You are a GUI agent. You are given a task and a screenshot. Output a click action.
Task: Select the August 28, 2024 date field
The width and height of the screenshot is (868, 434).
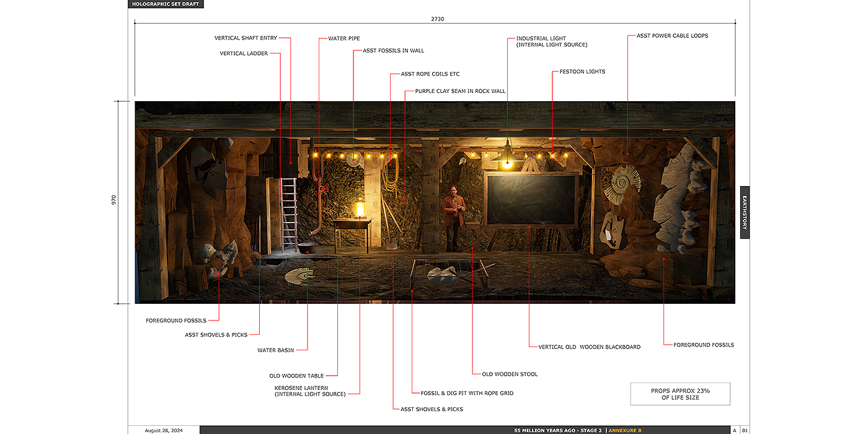click(x=164, y=430)
